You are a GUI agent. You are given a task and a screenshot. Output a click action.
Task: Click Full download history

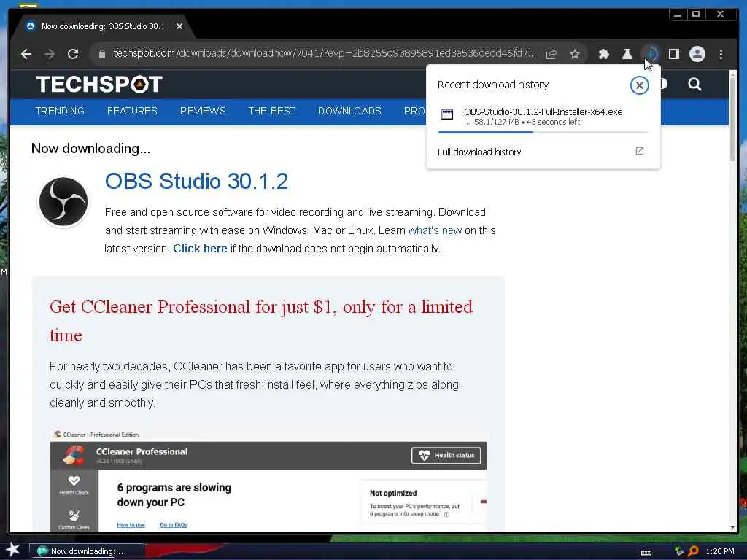479,152
